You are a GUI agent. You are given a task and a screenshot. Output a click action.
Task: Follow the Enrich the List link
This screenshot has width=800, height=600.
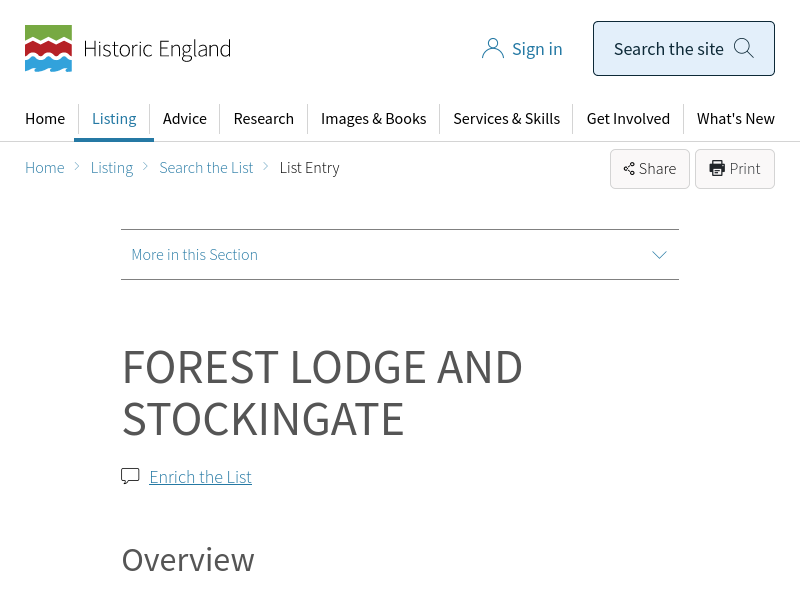pyautogui.click(x=200, y=477)
